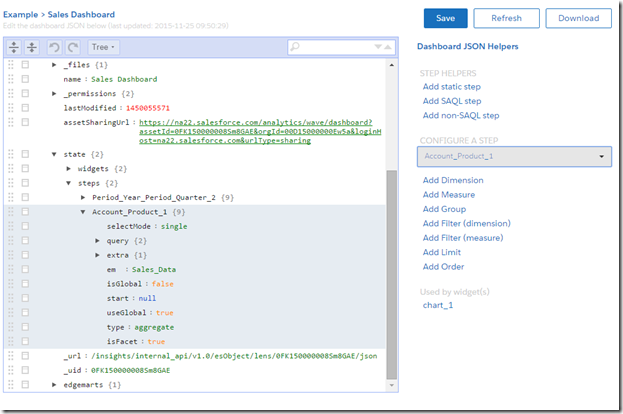Click the collapse all fields icon

pos(32,47)
